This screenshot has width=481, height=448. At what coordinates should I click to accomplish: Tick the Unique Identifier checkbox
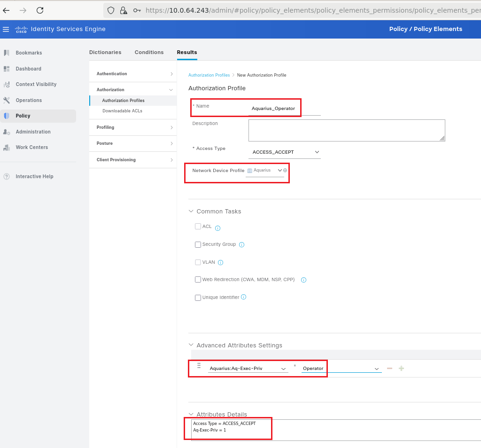click(x=198, y=298)
